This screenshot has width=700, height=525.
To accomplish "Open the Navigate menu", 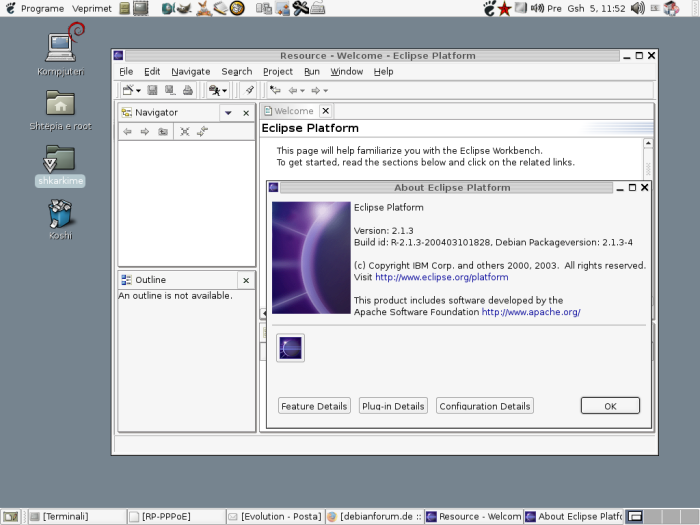I will click(191, 71).
